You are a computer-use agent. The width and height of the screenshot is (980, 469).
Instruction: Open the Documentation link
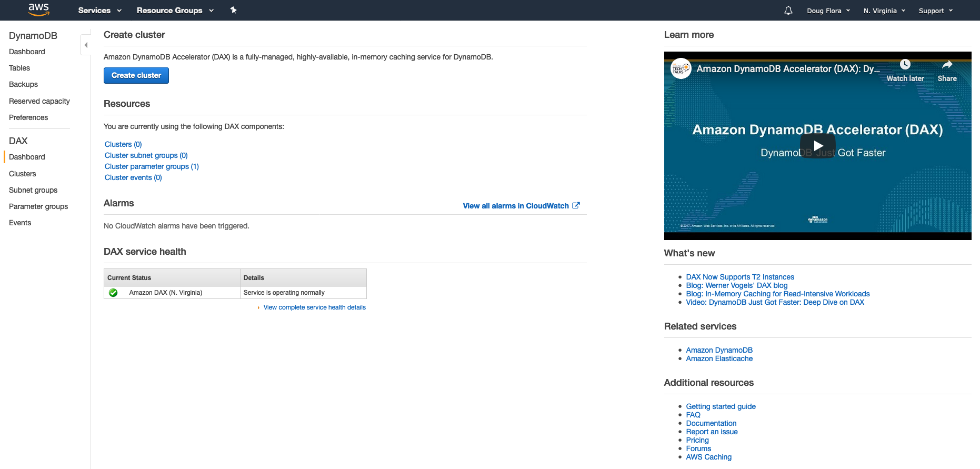(x=711, y=423)
